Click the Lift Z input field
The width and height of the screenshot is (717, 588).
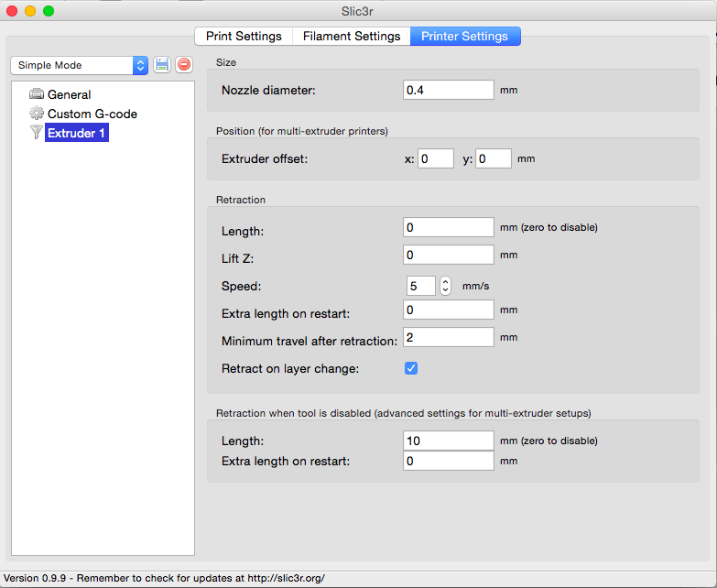448,255
